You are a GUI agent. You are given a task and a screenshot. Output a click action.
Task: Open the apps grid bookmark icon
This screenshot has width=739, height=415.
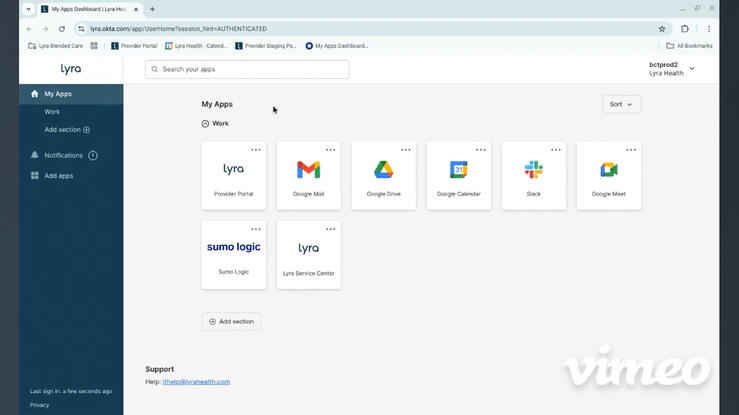94,46
